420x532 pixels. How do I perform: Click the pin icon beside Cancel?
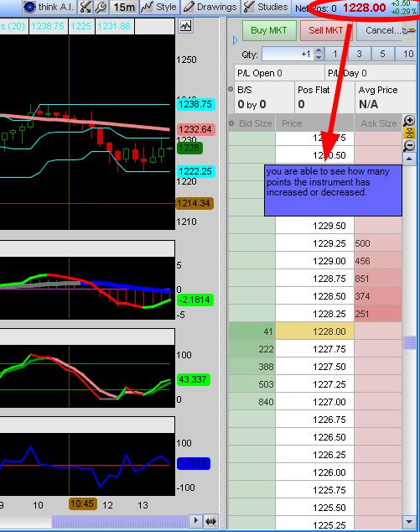409,31
